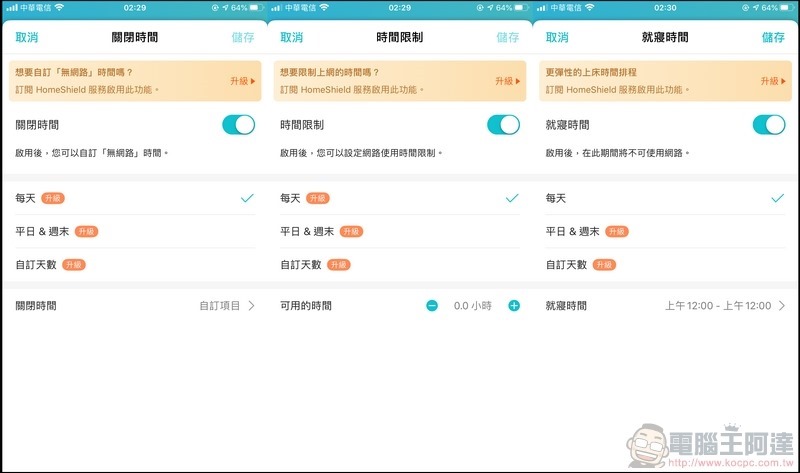
Task: Toggle the 就寢時間 switch off
Action: click(769, 125)
